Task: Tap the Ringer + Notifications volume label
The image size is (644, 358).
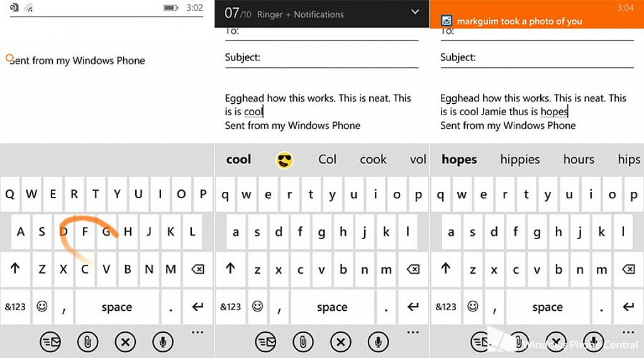Action: coord(300,14)
